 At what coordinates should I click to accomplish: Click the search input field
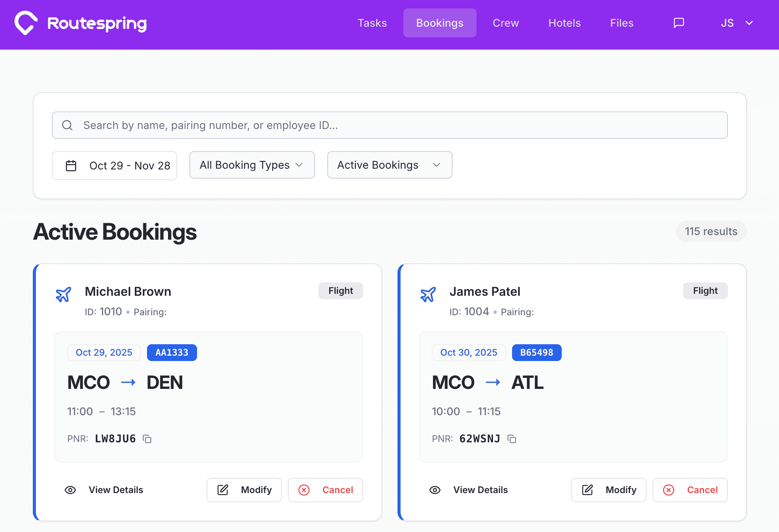click(305, 125)
